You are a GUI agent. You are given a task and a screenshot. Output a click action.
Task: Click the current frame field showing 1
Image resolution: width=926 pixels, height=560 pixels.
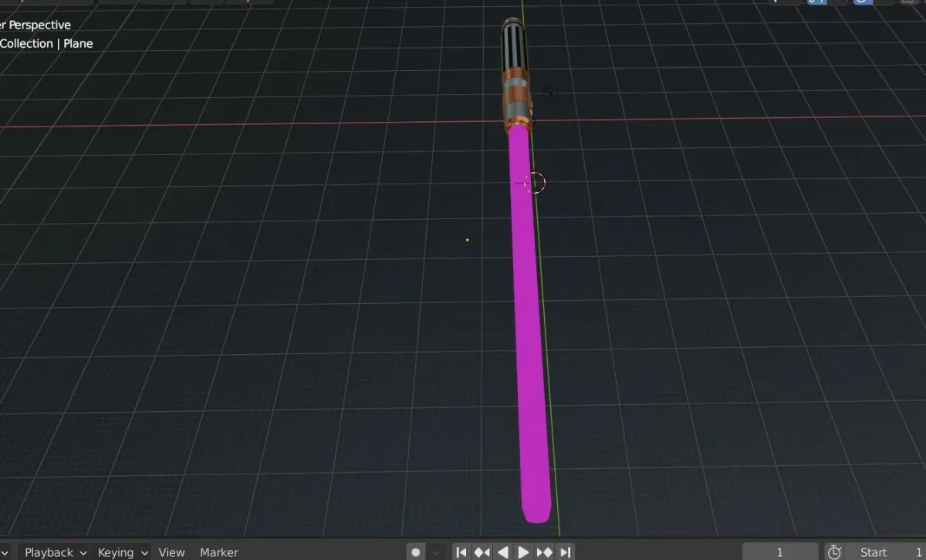coord(780,552)
